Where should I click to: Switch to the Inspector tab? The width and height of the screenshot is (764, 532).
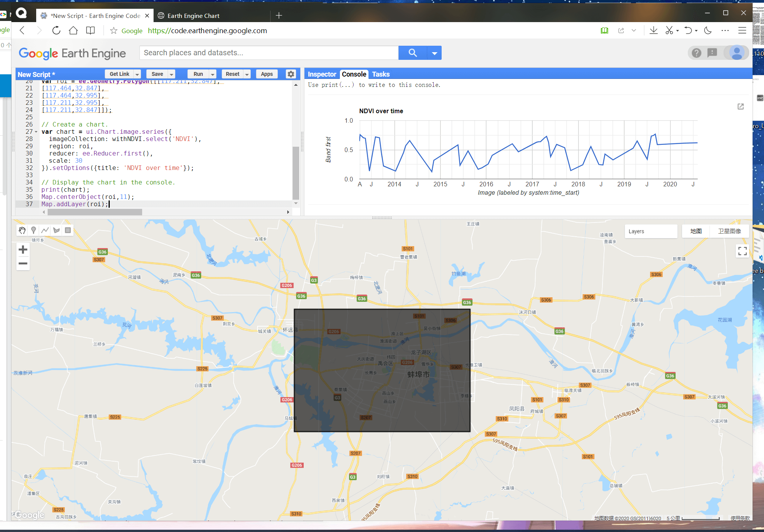(x=322, y=74)
